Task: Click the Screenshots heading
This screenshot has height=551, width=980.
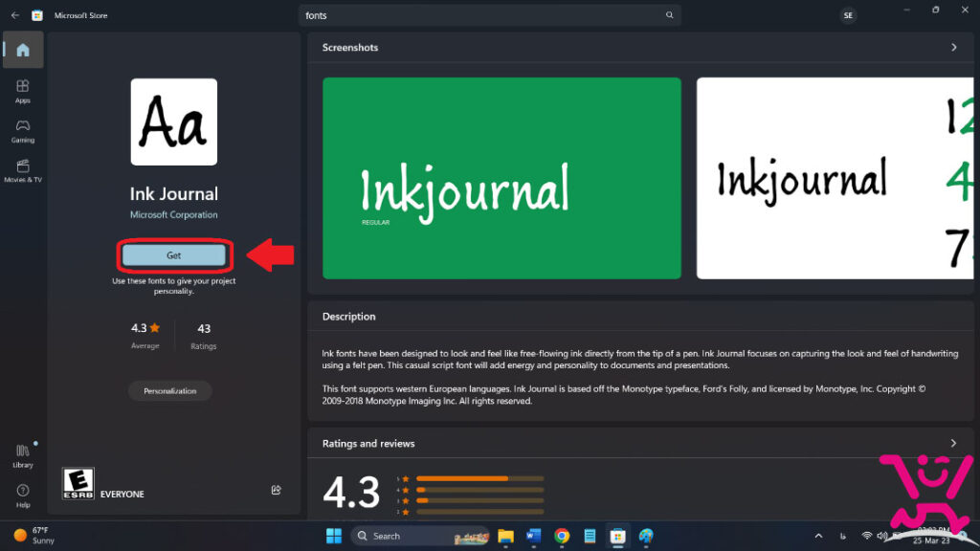Action: click(350, 48)
